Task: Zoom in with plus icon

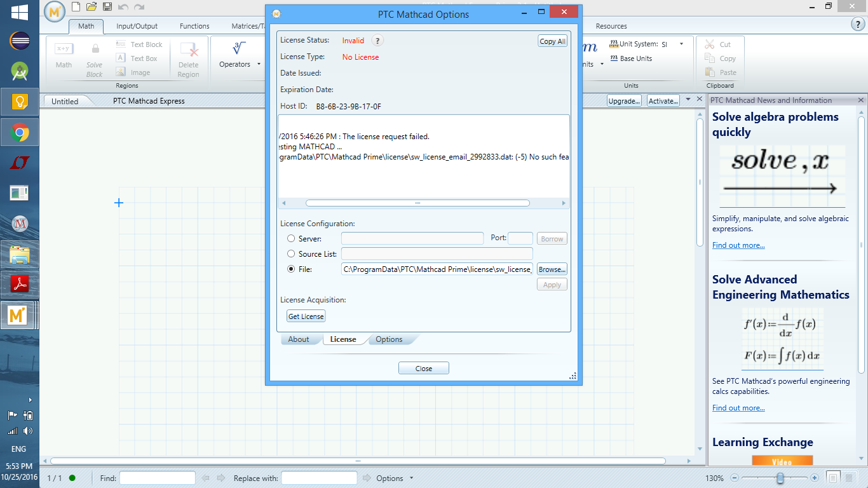Action: (x=815, y=478)
